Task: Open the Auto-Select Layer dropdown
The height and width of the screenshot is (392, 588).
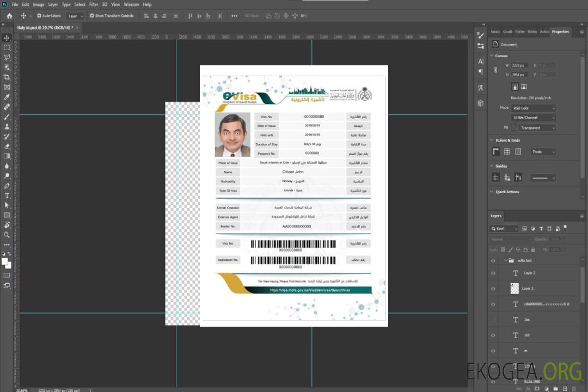Action: [x=75, y=16]
